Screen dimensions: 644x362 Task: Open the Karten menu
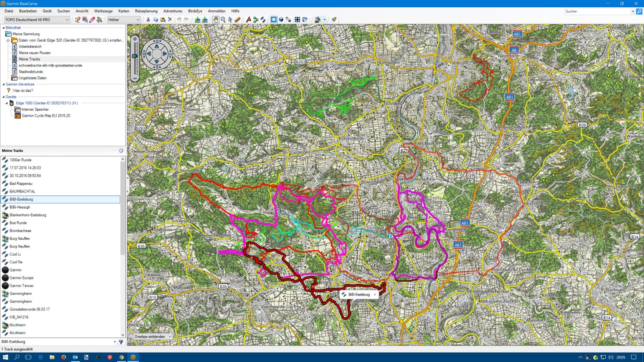(x=124, y=11)
